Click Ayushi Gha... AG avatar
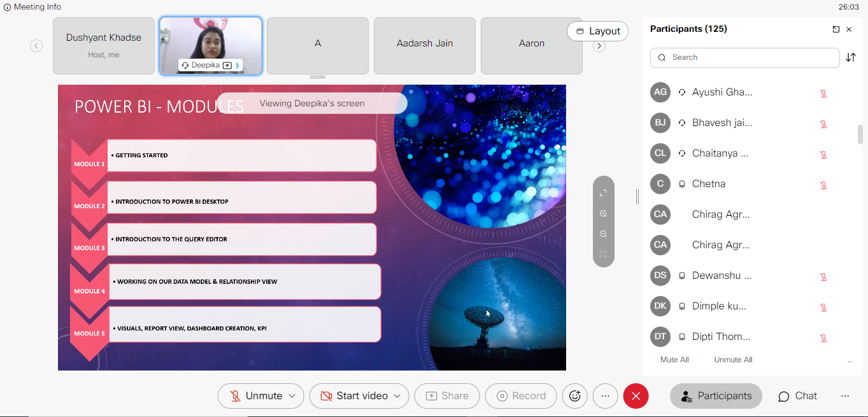 [x=660, y=92]
